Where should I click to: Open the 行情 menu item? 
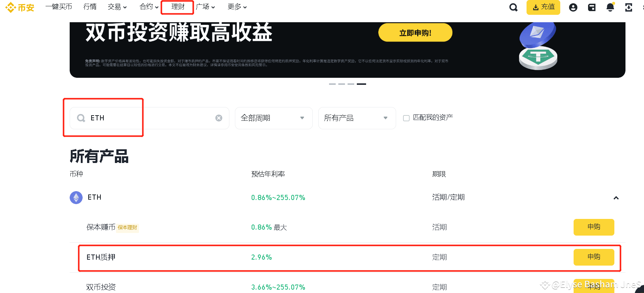(90, 7)
